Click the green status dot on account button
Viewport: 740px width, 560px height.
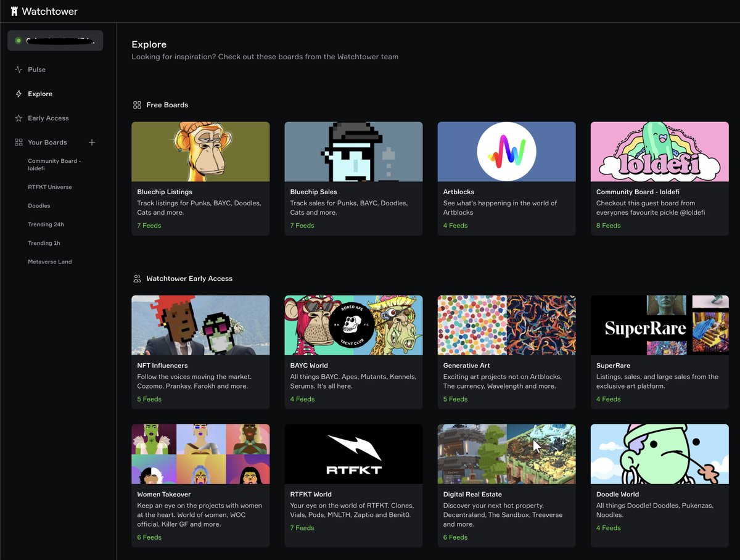[x=18, y=41]
